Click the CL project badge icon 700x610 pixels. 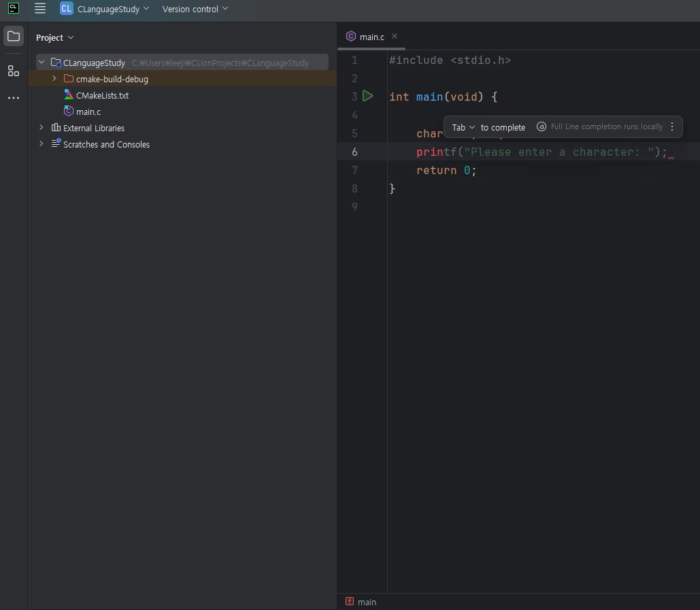coord(66,9)
